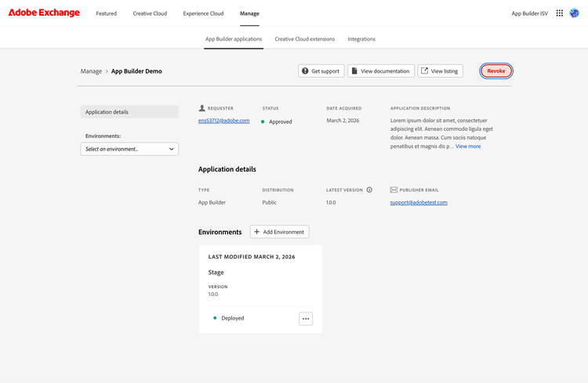Click the Deployed status on Stage card
This screenshot has height=383, width=588.
233,318
